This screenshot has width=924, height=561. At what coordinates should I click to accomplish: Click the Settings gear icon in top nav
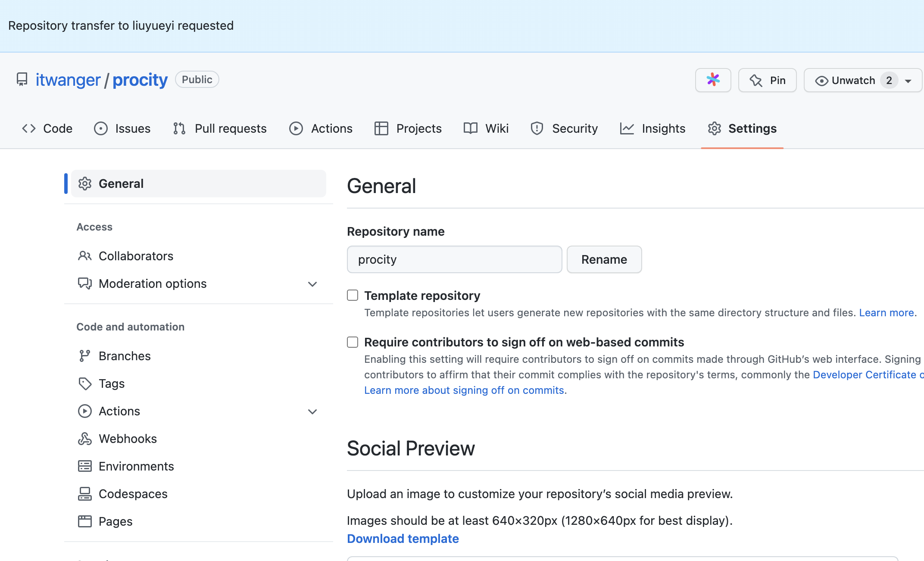pyautogui.click(x=715, y=128)
